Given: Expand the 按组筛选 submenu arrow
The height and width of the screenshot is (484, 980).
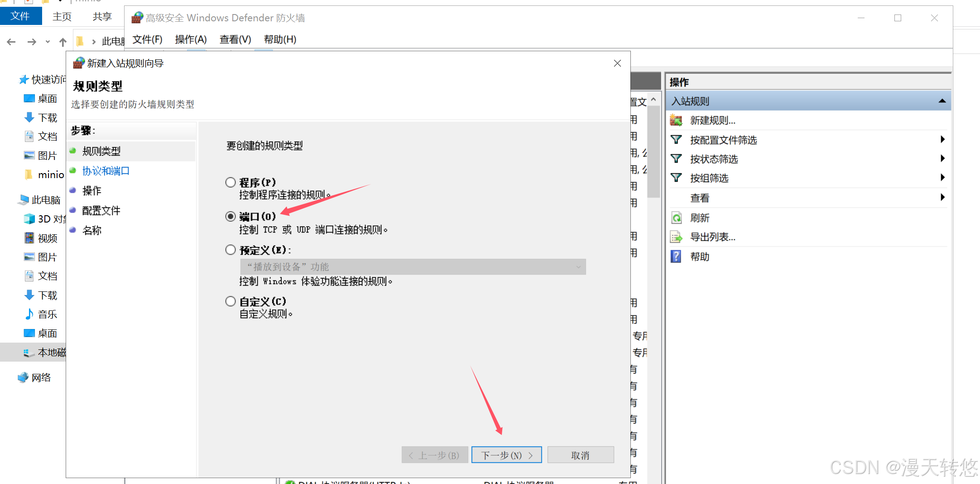Looking at the screenshot, I should [942, 177].
